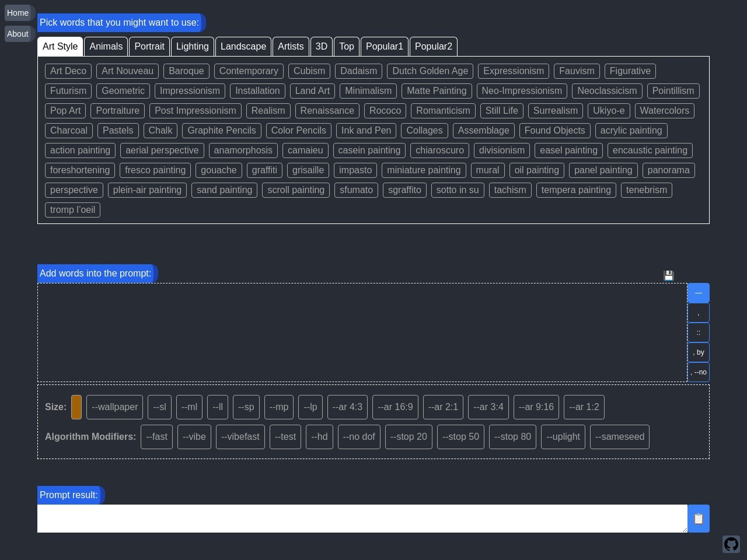The width and height of the screenshot is (747, 560).
Task: Click into the Prompt result text area
Action: point(362,519)
